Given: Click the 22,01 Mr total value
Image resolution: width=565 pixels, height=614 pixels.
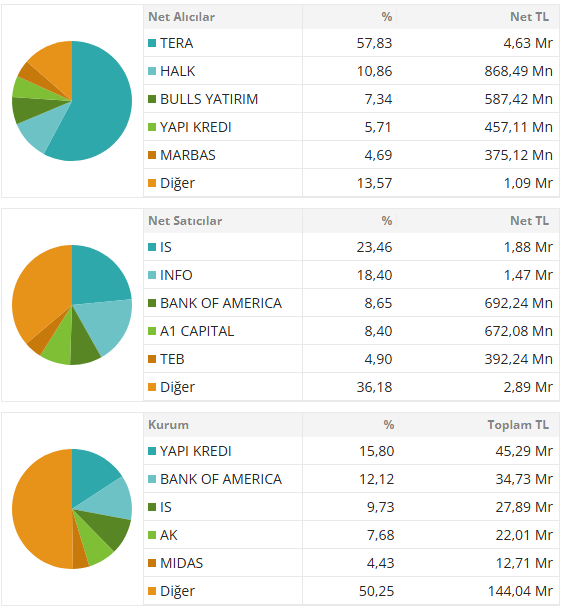Looking at the screenshot, I should (524, 535).
